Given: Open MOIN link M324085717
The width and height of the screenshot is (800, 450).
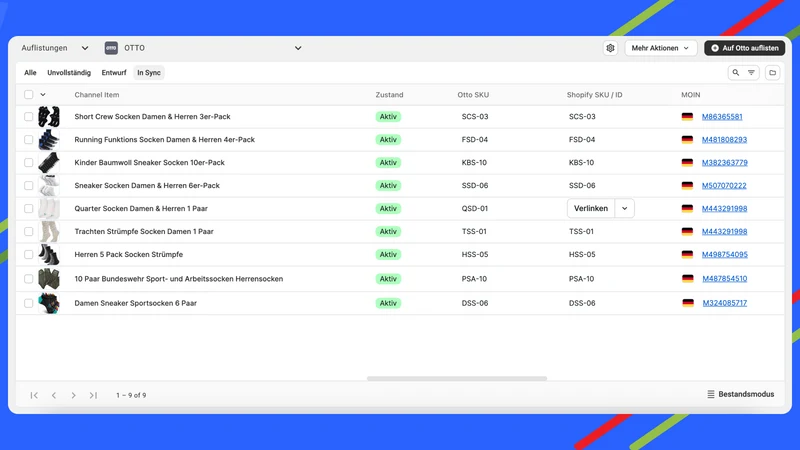Looking at the screenshot, I should 724,303.
